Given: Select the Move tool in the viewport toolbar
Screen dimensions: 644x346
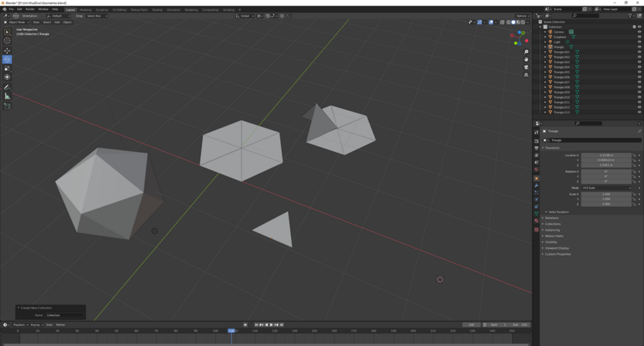Looking at the screenshot, I should [7, 50].
